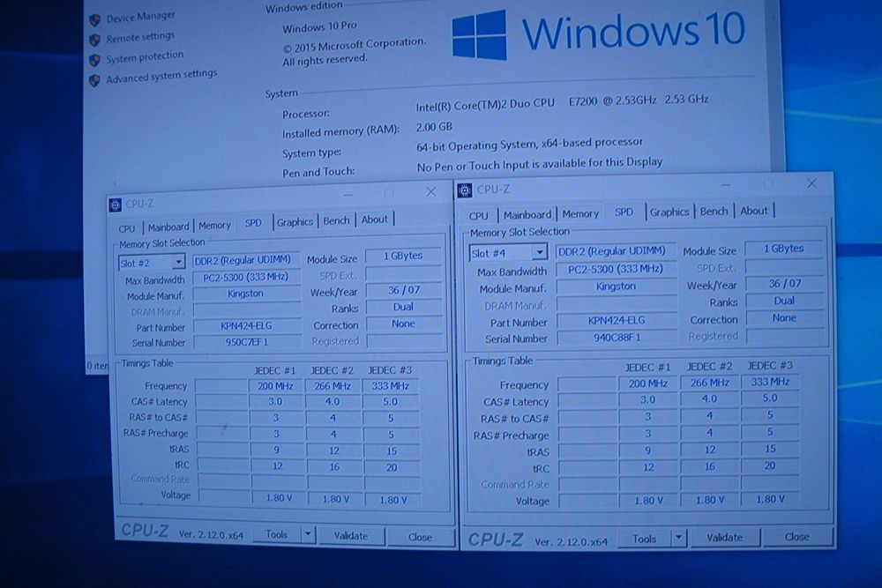The image size is (882, 588).
Task: Click Close button in left CPU-Z window
Action: (420, 538)
